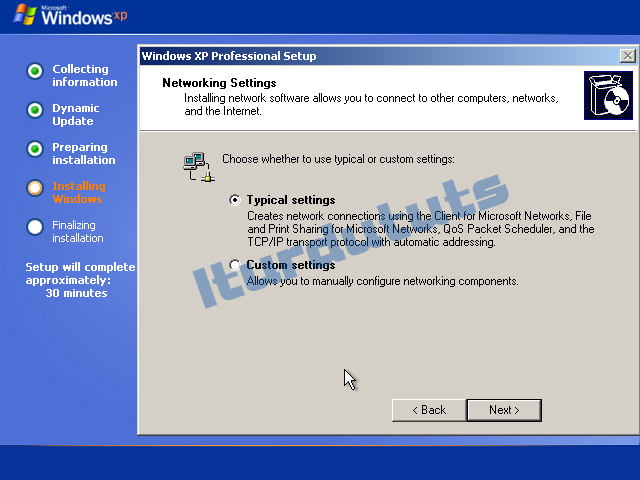Select the Typical settings radio button

click(235, 200)
